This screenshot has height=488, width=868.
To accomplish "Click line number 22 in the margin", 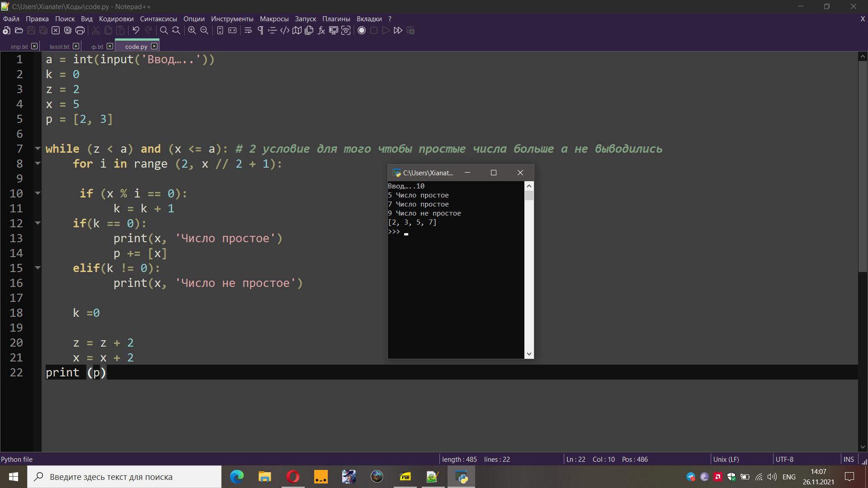I will pos(16,372).
